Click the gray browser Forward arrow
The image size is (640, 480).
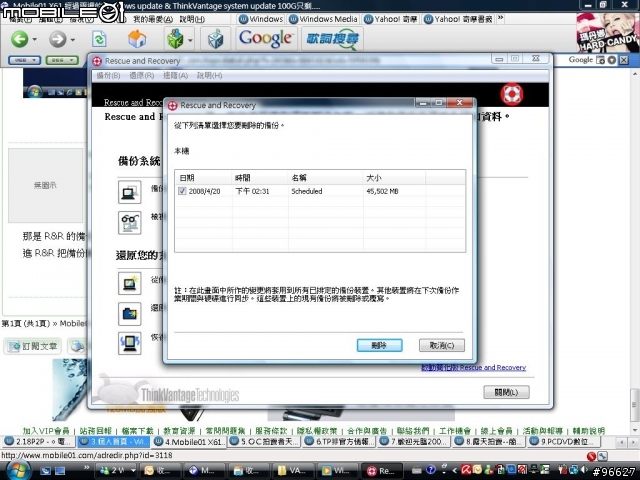click(x=58, y=40)
